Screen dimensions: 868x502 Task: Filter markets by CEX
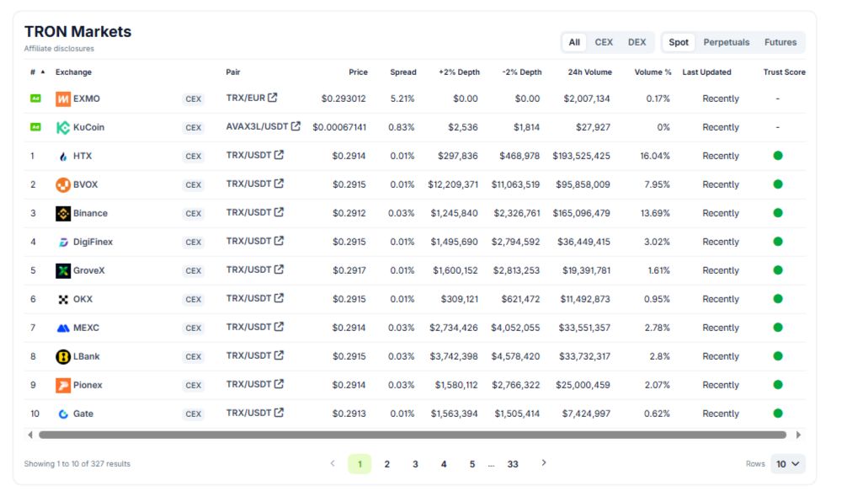[x=604, y=42]
